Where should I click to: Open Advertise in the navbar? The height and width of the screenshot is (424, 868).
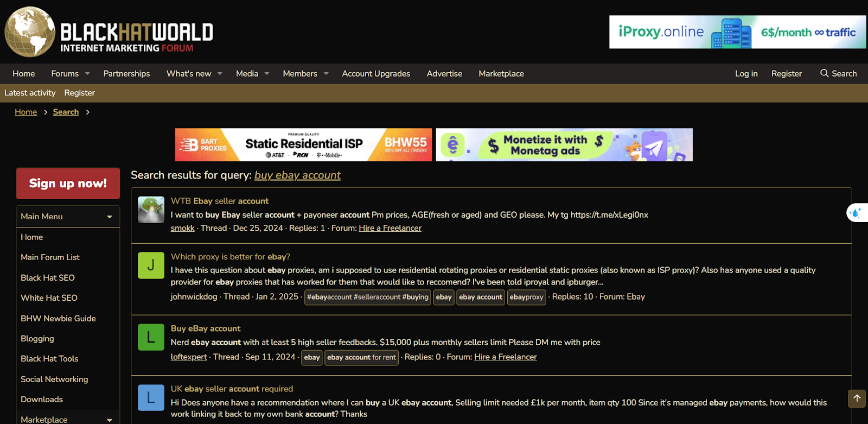(444, 73)
